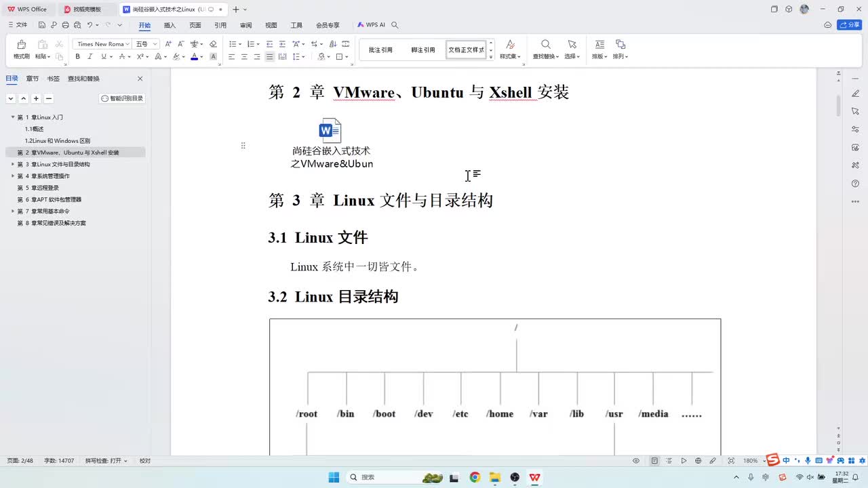Image resolution: width=868 pixels, height=488 pixels.
Task: Expand the Chapter 4 tree node
Action: point(12,176)
